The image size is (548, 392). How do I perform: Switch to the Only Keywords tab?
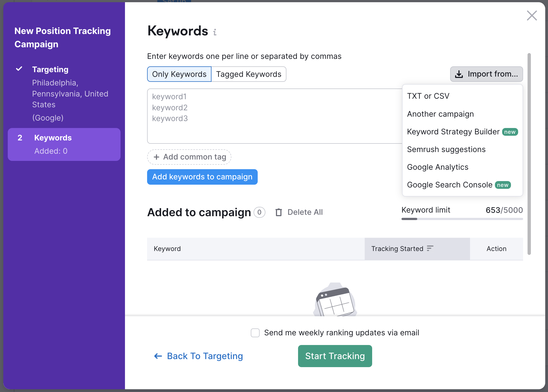tap(179, 74)
